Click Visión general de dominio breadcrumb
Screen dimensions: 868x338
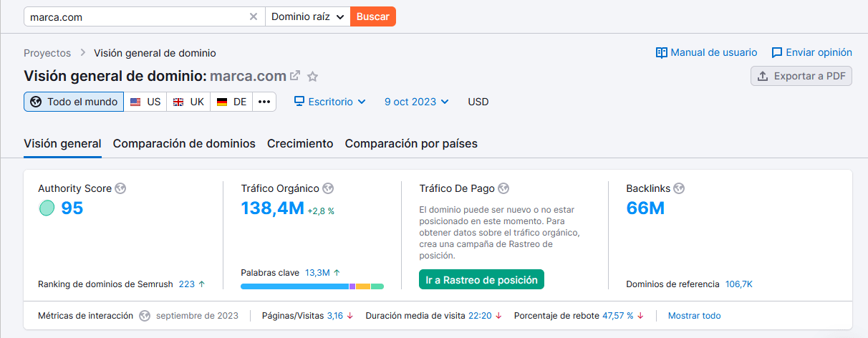tap(155, 53)
